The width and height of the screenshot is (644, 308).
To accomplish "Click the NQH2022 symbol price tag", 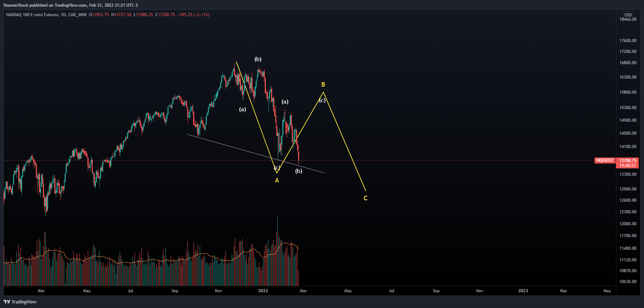I will 605,160.
